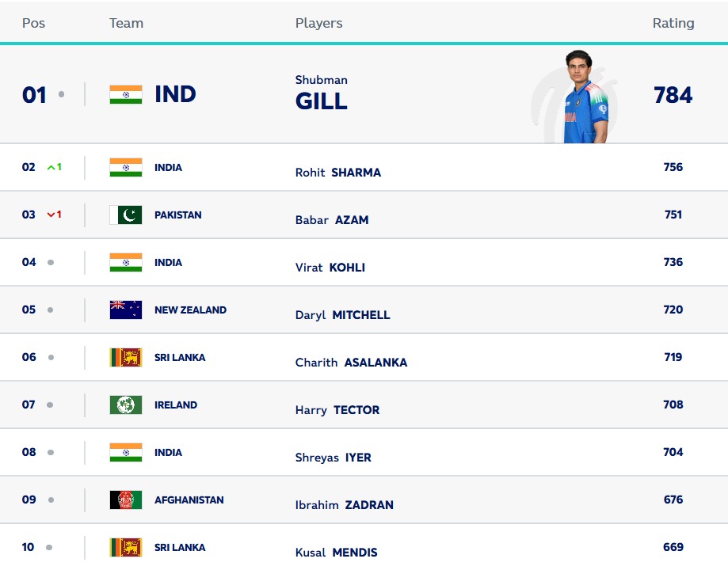The height and width of the screenshot is (570, 728).
Task: Open Shubman GILL player profile
Action: click(322, 93)
